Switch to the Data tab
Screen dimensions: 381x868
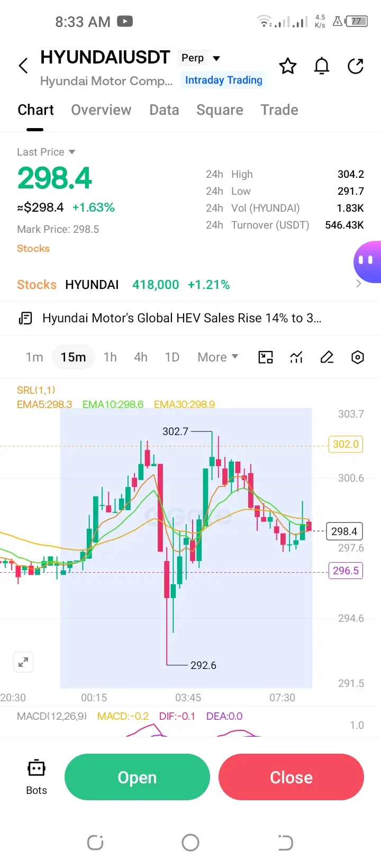click(164, 110)
